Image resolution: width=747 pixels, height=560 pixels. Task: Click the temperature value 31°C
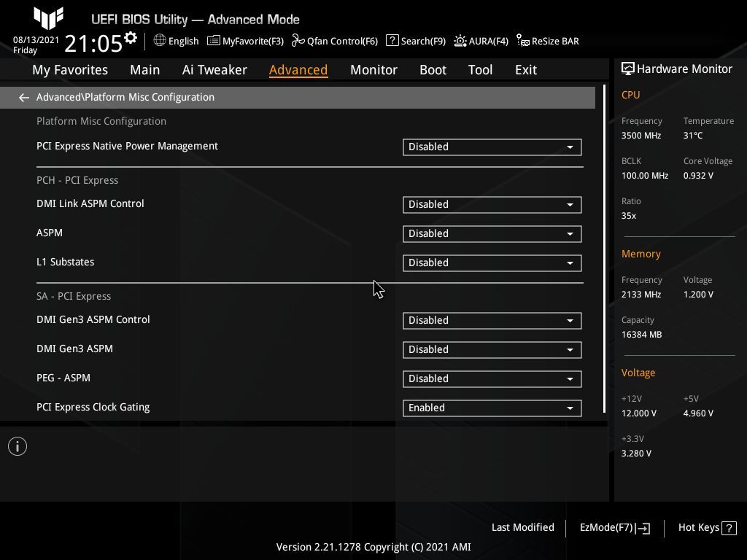(693, 136)
